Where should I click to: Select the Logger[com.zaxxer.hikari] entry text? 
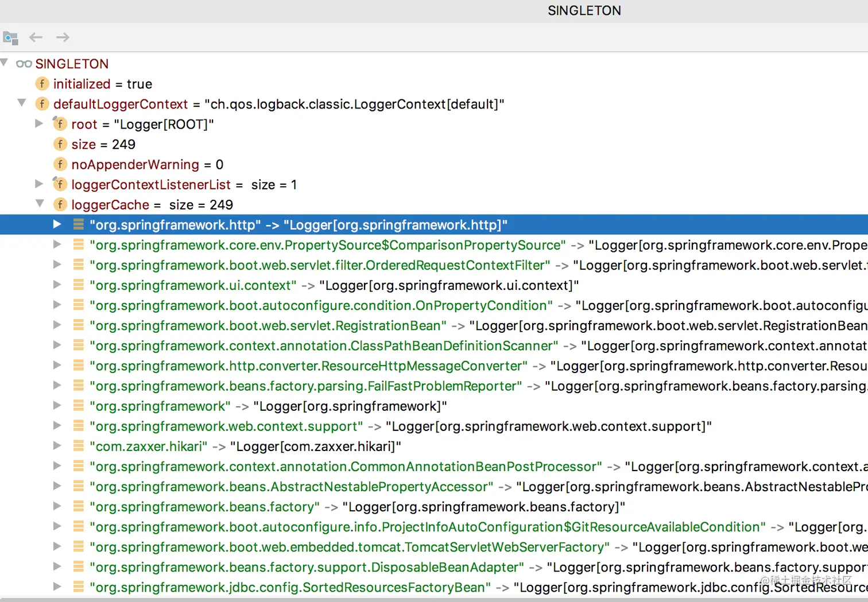(246, 446)
